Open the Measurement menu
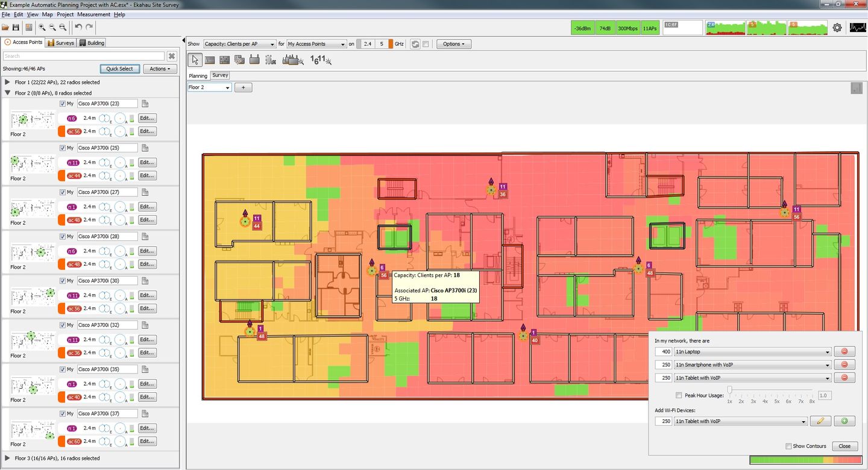Image resolution: width=868 pixels, height=470 pixels. (x=93, y=14)
